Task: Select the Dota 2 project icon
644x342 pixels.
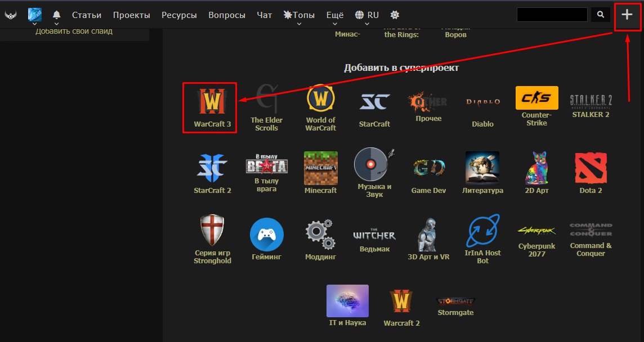Action: coord(591,168)
